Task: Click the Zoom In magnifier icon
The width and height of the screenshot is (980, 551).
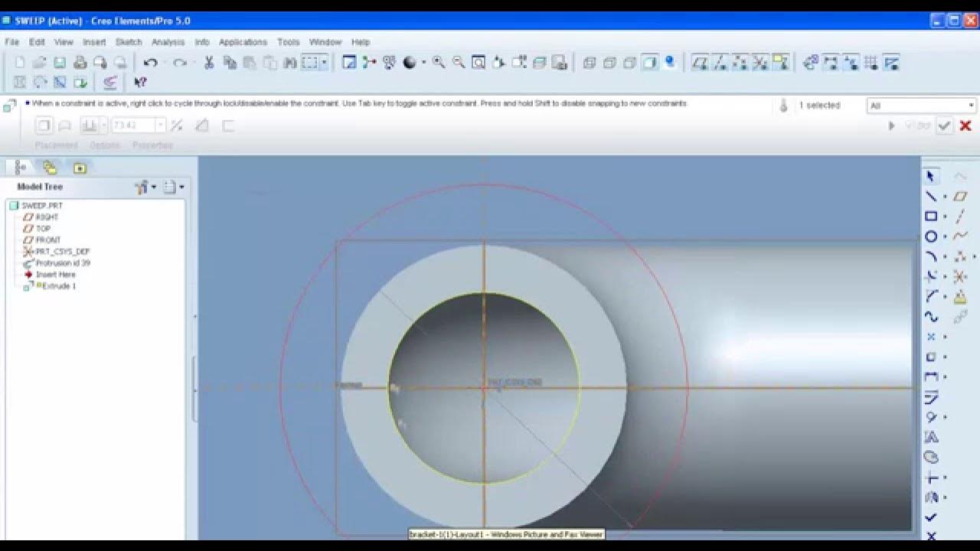Action: (x=439, y=63)
